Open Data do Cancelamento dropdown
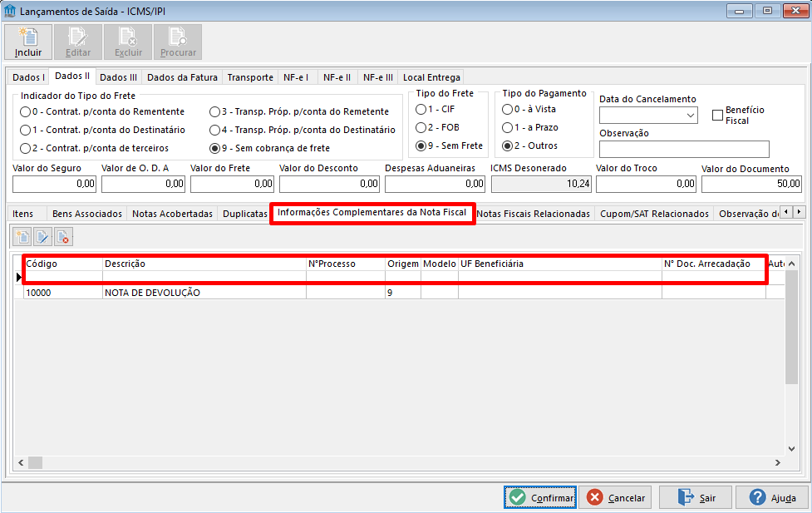812x513 pixels. coord(691,115)
